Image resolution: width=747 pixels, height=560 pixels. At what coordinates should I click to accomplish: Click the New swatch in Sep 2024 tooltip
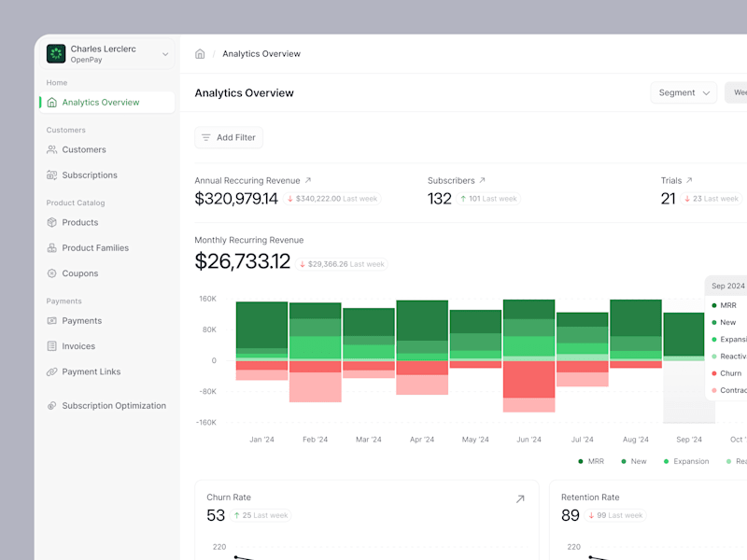714,322
